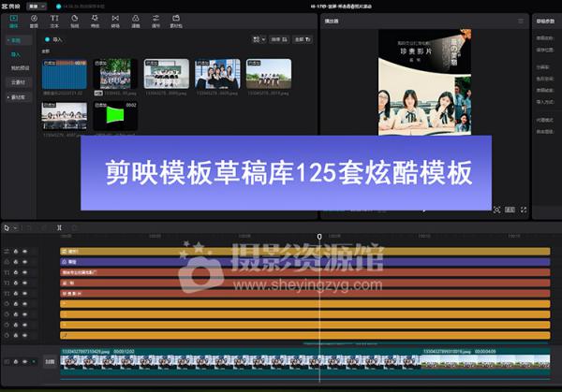This screenshot has height=392, width=562.
Task: Open the Filters (滤镜) panel icon
Action: click(136, 20)
